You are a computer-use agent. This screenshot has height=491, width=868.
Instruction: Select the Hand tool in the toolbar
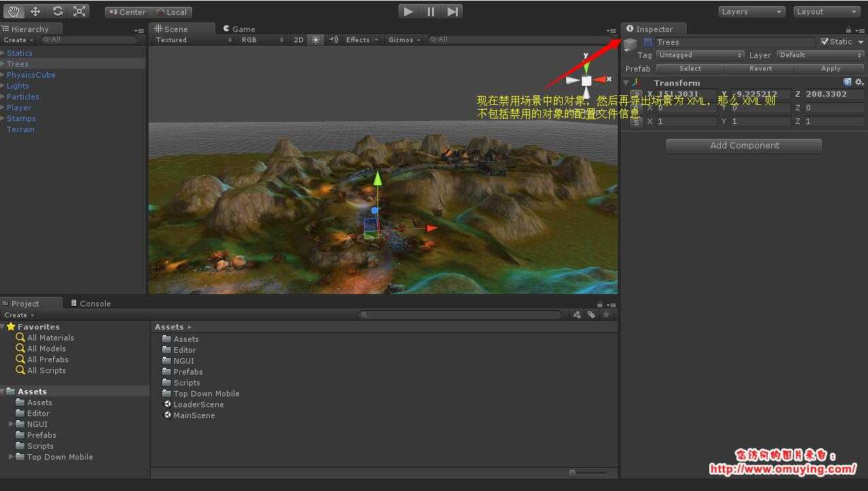pos(14,12)
